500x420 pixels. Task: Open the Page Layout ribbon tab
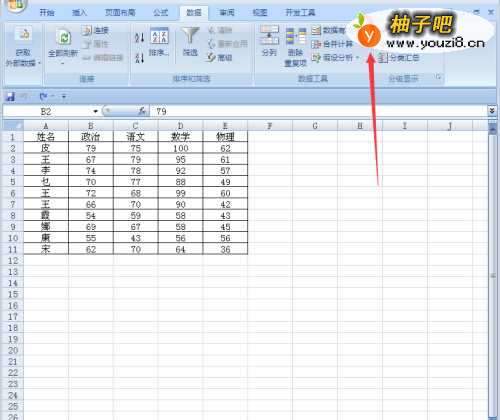120,13
